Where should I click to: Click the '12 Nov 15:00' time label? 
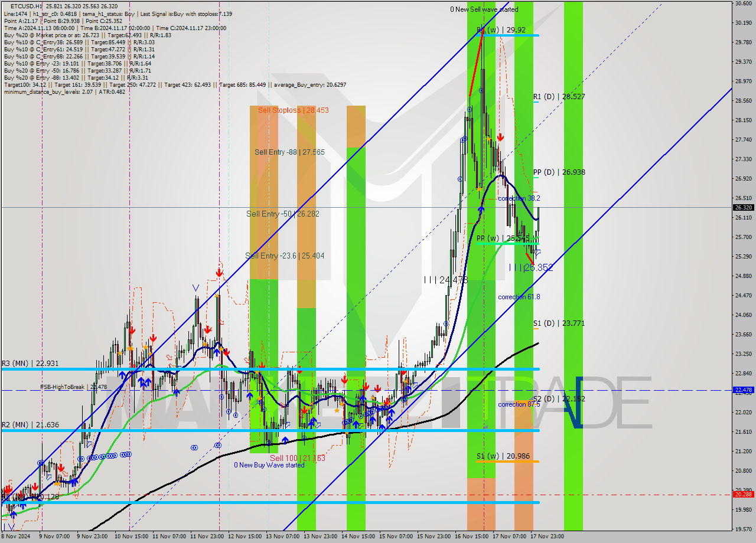pos(245,537)
